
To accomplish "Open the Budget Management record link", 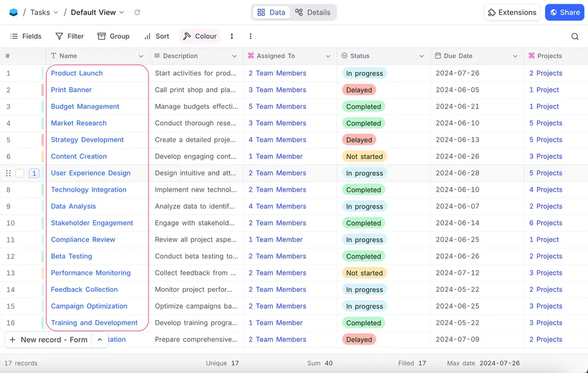I will pos(85,107).
